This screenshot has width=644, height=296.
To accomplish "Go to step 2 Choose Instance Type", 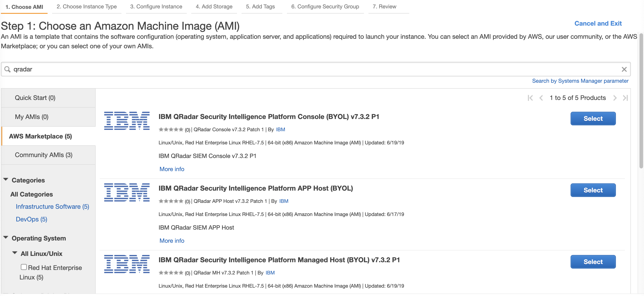I will [x=87, y=7].
